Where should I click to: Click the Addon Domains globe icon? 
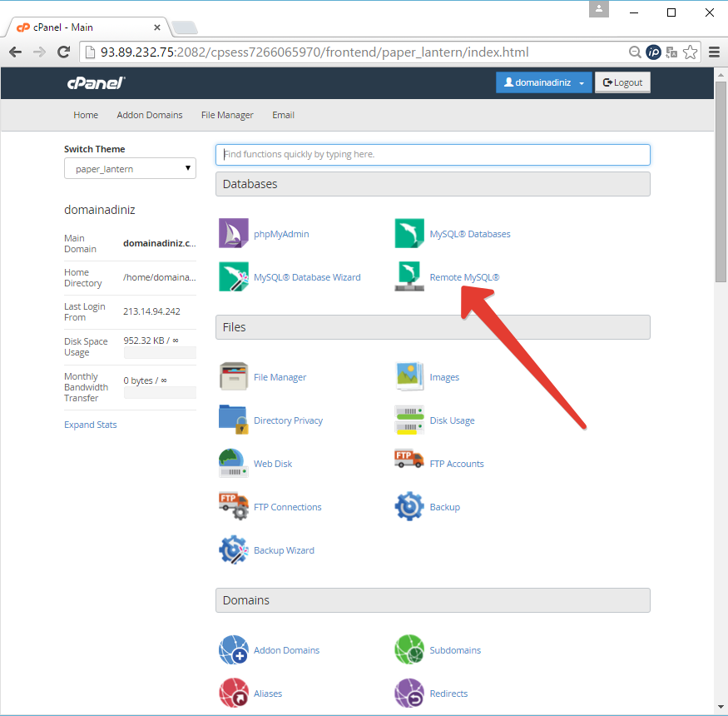click(x=233, y=650)
